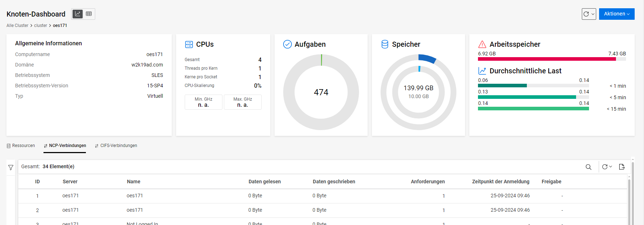Screen dimensions: 644x225
Task: Go to cluster breadcrumb link
Action: [41, 26]
